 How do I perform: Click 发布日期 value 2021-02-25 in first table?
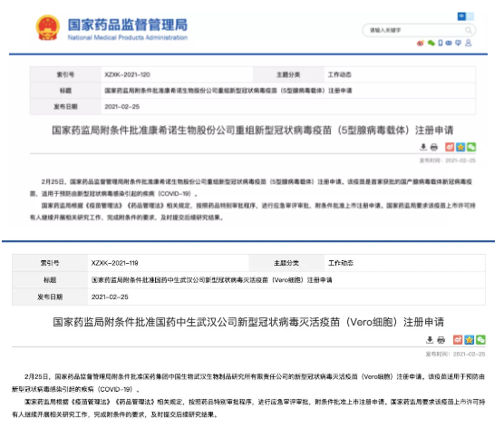pyautogui.click(x=122, y=107)
